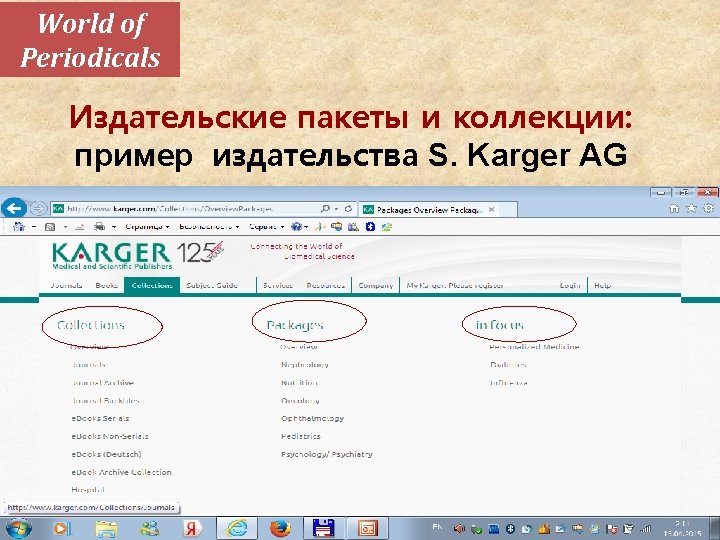Open the Company menu

(376, 285)
